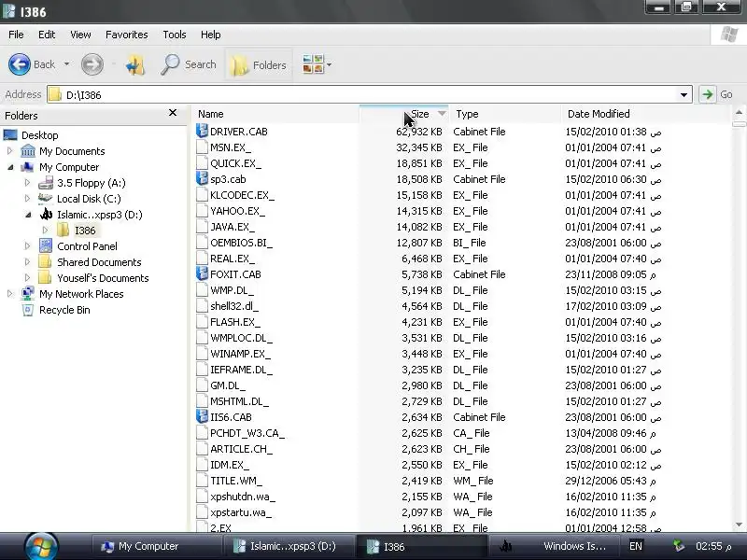
Task: Click the EN language indicator
Action: pyautogui.click(x=636, y=546)
